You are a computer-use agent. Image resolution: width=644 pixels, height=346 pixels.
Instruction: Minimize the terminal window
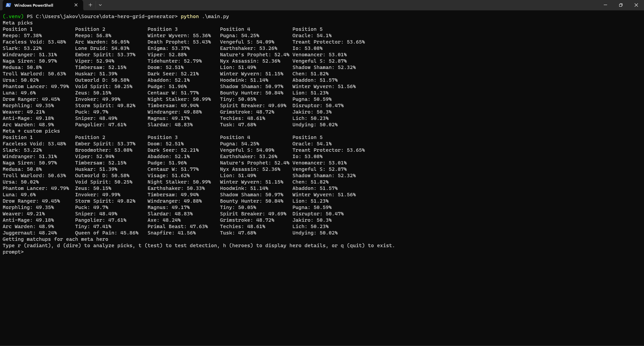pyautogui.click(x=605, y=5)
